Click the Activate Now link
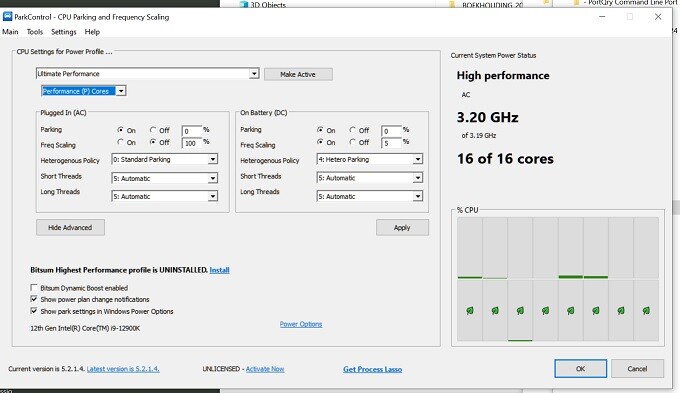 pos(265,369)
